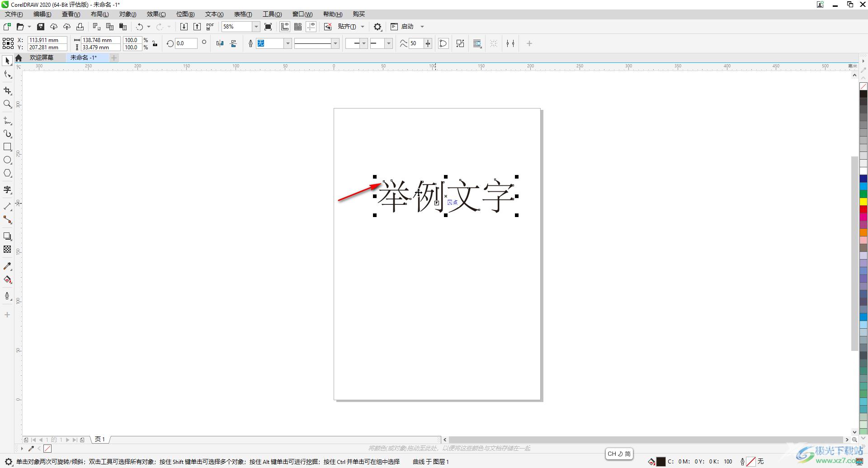Expand the 启动 launcher dropdown

[x=422, y=27]
